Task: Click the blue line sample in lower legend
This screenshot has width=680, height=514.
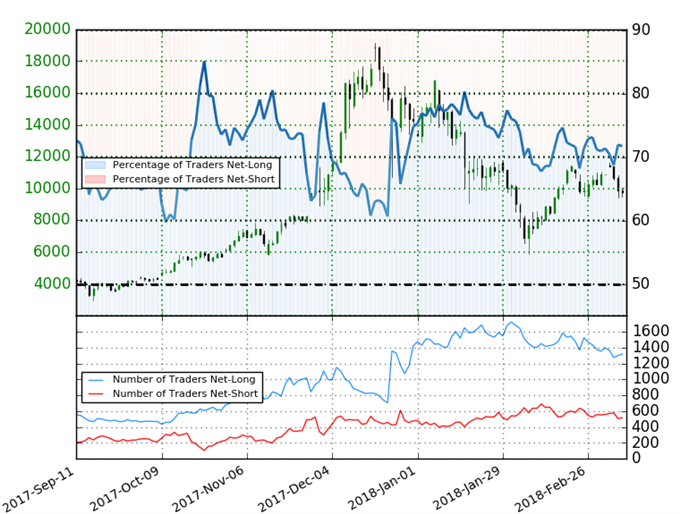Action: (96, 380)
